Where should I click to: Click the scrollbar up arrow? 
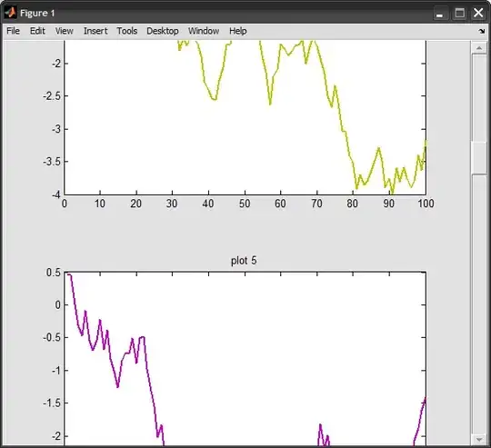pyautogui.click(x=479, y=48)
